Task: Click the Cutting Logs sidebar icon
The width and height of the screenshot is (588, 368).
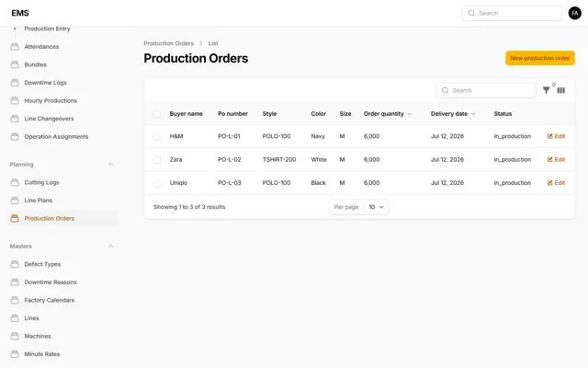Action: [15, 182]
